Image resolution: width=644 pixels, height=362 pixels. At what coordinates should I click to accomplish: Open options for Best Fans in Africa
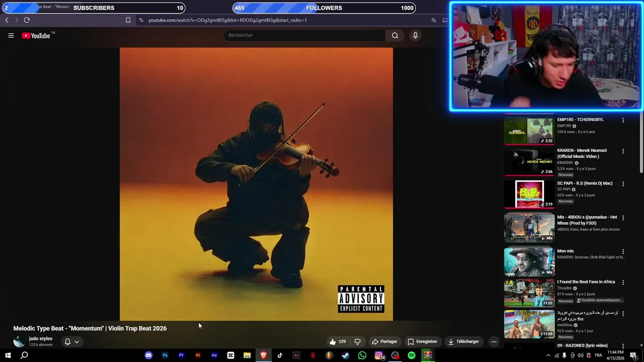click(623, 283)
